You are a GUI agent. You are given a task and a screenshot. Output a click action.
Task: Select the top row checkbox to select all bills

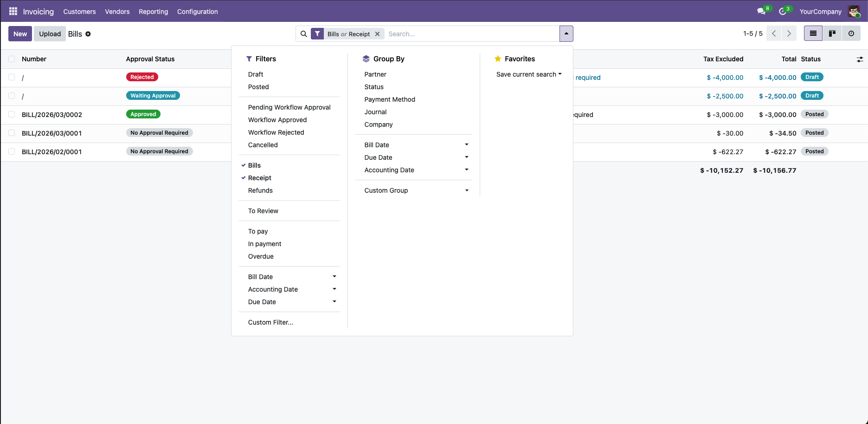[12, 59]
